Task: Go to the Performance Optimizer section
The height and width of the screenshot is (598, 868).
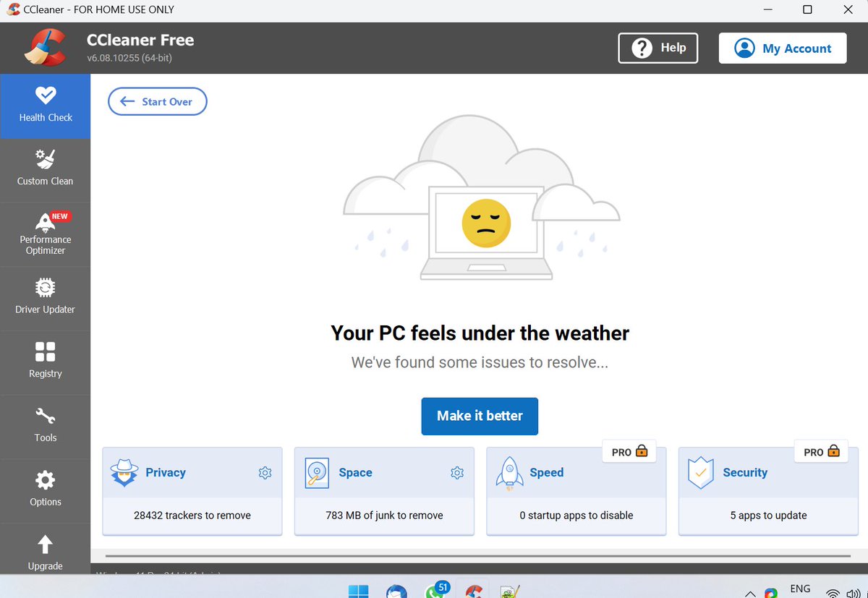Action: click(45, 234)
